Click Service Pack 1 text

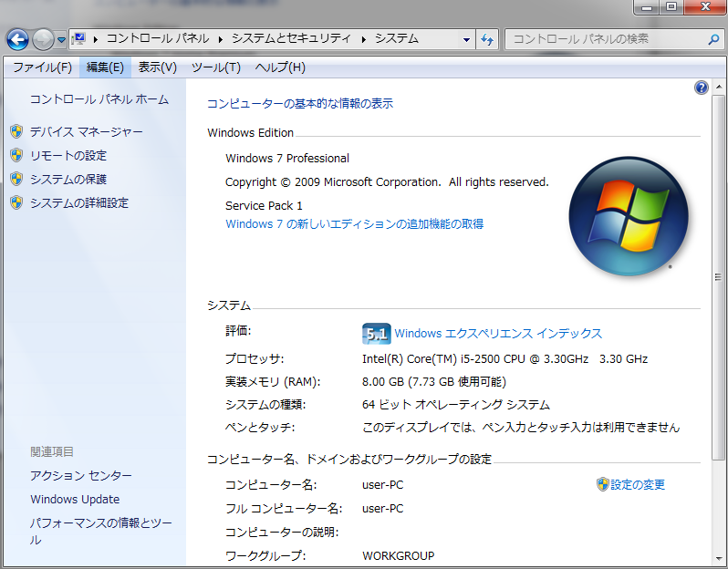coord(264,205)
